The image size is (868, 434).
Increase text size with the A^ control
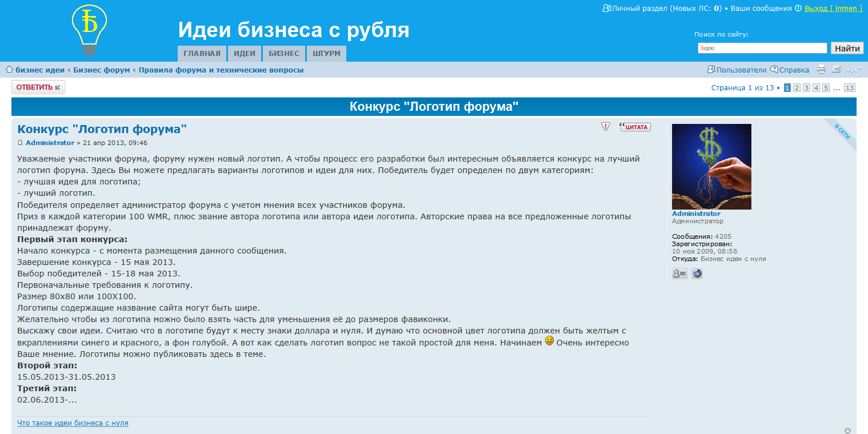point(859,69)
